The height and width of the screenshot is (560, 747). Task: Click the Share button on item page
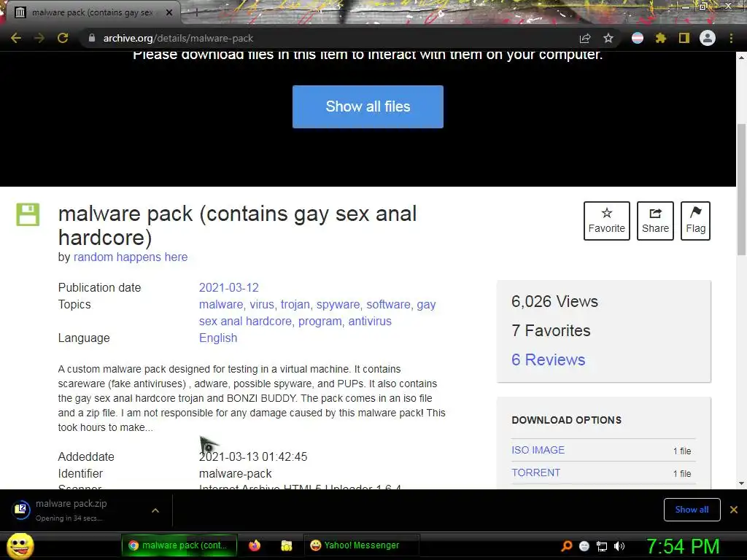(x=655, y=220)
